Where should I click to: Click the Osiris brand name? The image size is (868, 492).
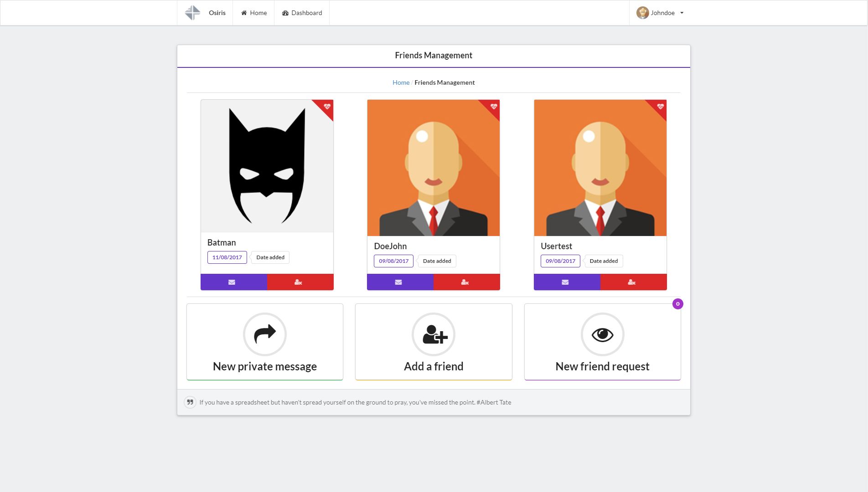pos(217,13)
